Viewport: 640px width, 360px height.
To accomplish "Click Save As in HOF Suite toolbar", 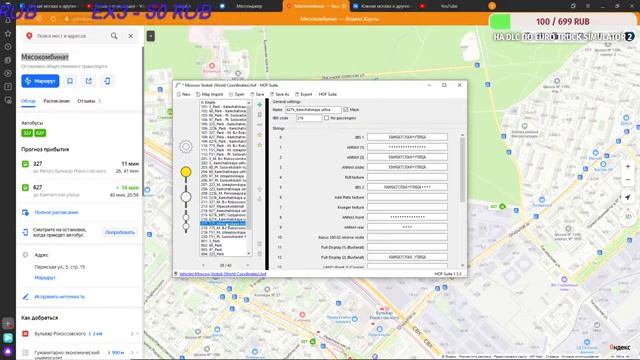I will click(x=280, y=94).
